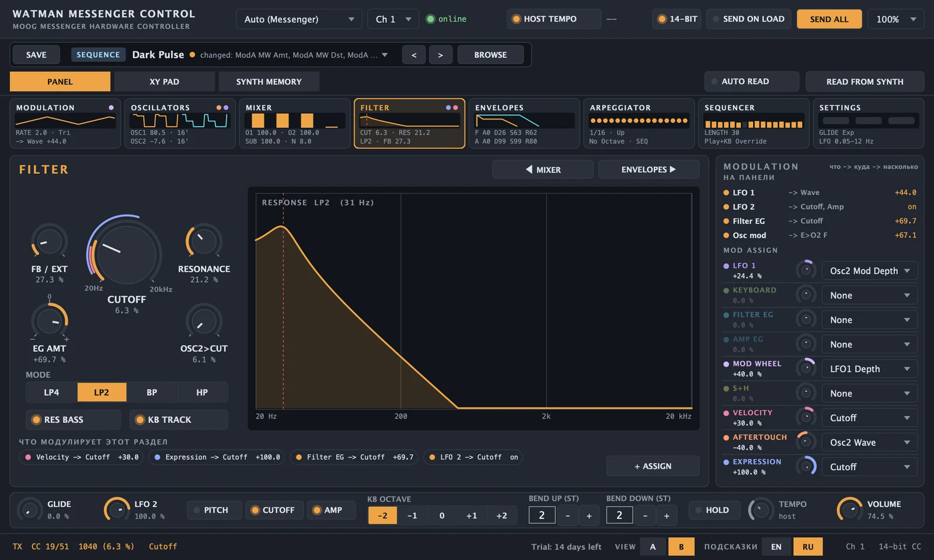Image resolution: width=934 pixels, height=560 pixels.
Task: Open the LFO1 Depth destination dropdown
Action: (870, 369)
